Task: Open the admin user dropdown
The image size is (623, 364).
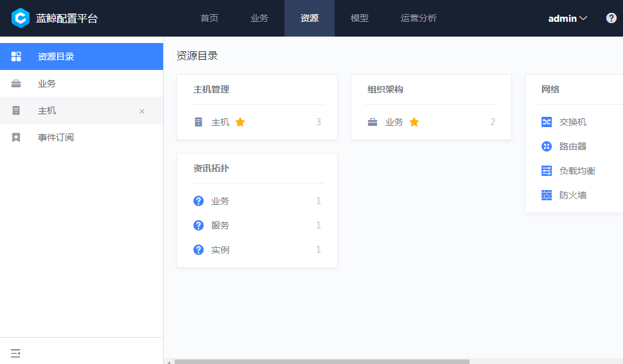Action: point(567,18)
